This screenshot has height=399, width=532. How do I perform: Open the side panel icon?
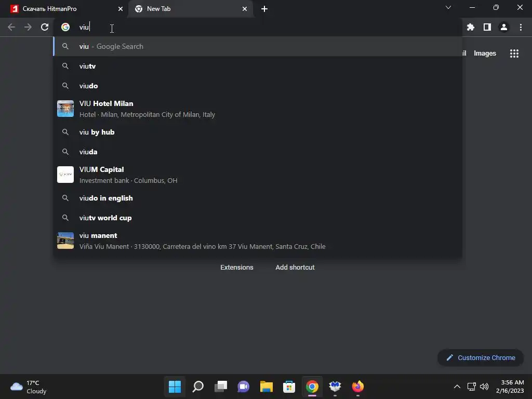(487, 27)
